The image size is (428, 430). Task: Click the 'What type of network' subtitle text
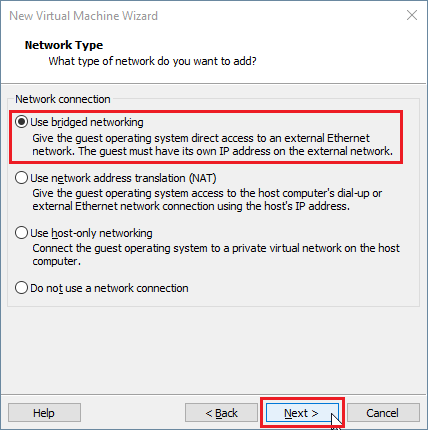(153, 61)
